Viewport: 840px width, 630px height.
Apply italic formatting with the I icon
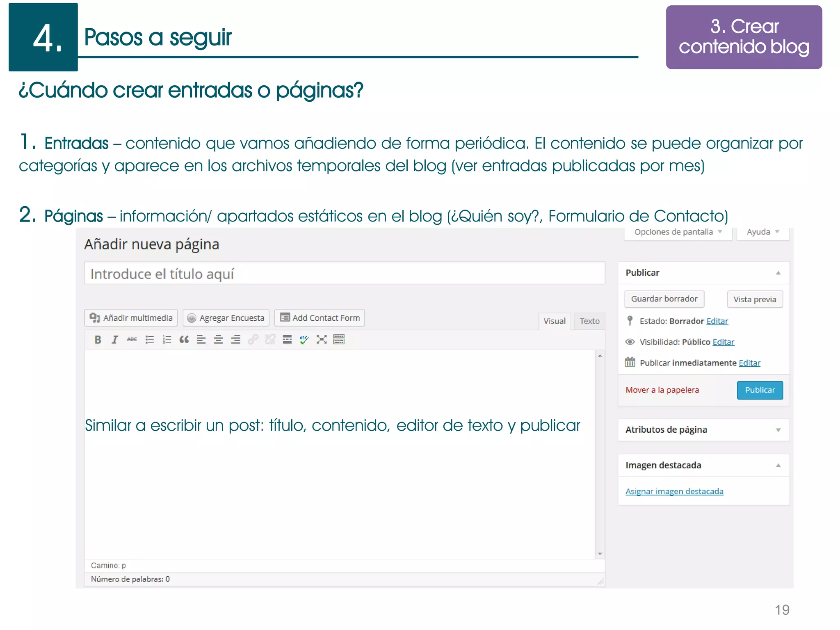pos(115,340)
